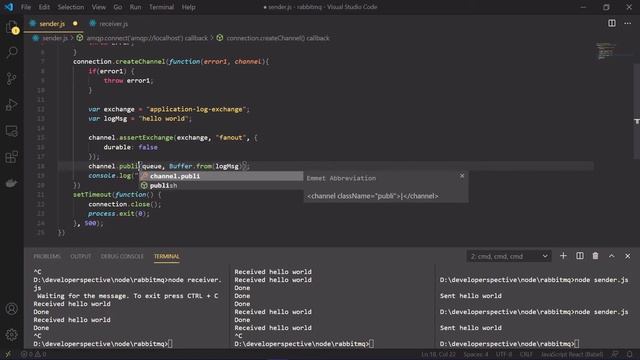This screenshot has height=360, width=640.
Task: Split the editor to the right
Action: (611, 23)
